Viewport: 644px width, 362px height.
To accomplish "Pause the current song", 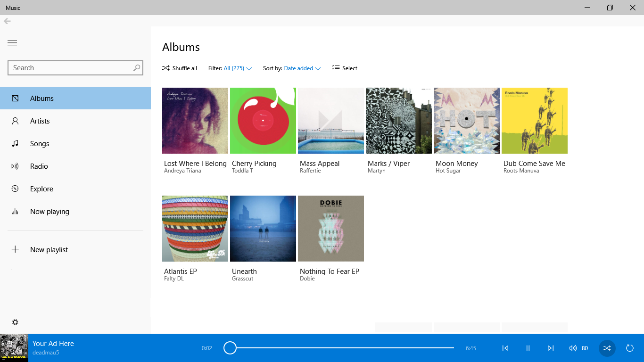I will pyautogui.click(x=528, y=348).
